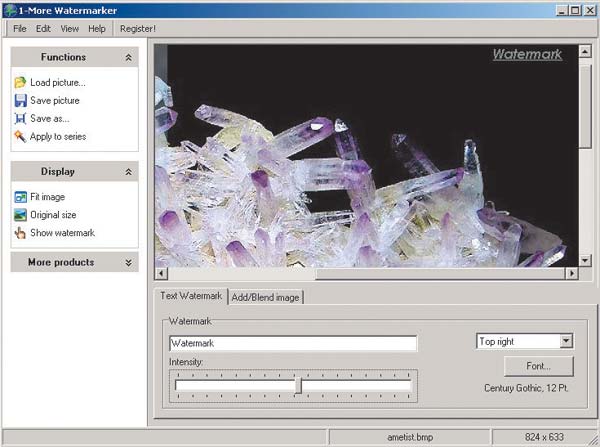Screen dimensions: 600x447
Task: Open the watermark position dropdown
Action: 567,341
